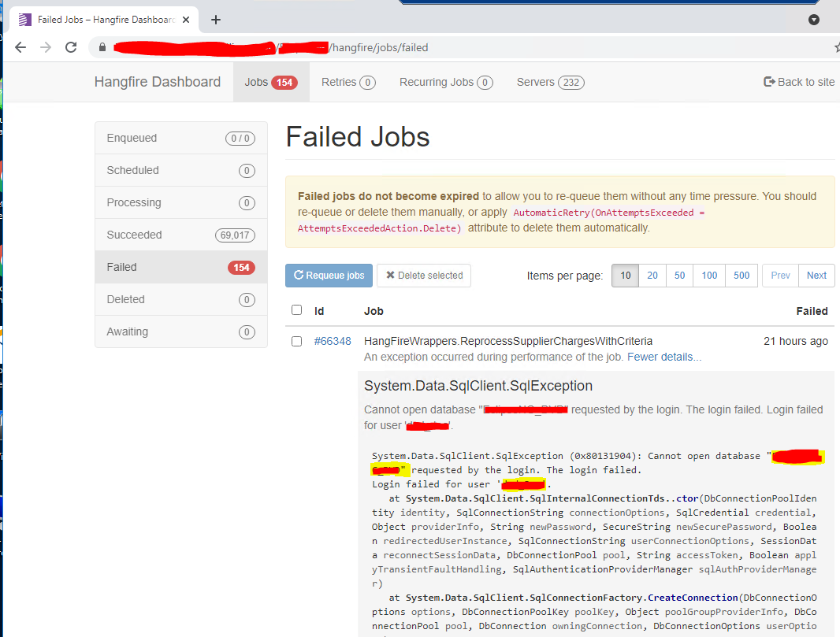This screenshot has width=840, height=637.
Task: Click the X icon on Delete selected button
Action: (388, 276)
